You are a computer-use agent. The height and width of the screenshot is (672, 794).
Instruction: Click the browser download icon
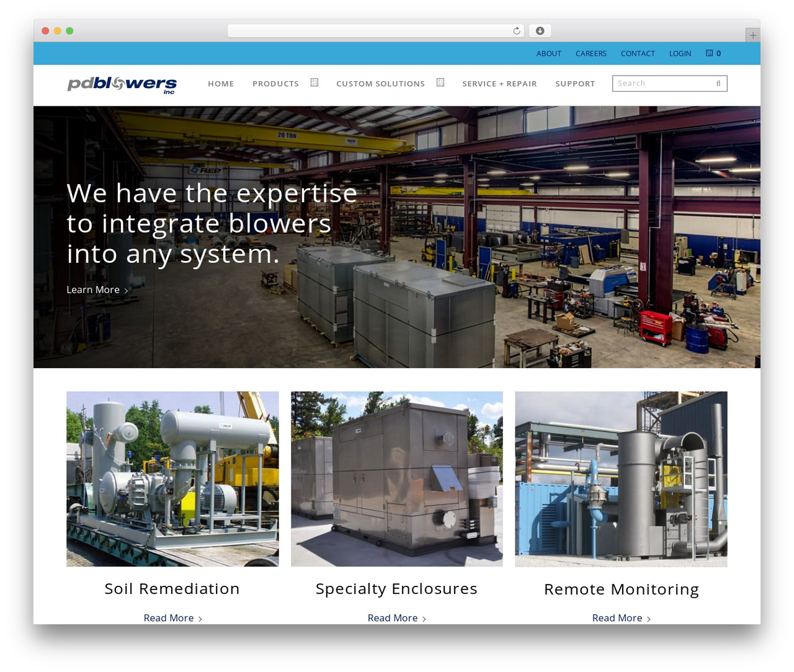[x=540, y=31]
